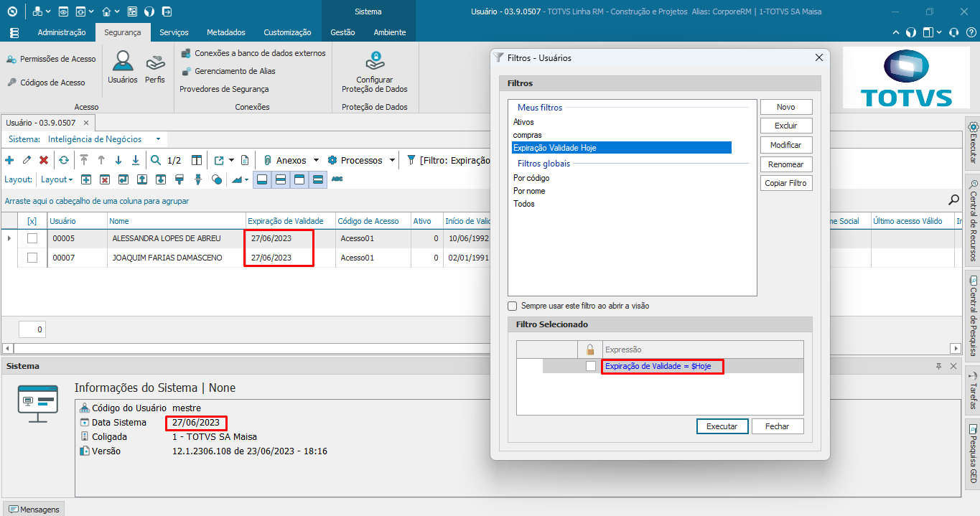Expand the Anexos dropdown arrow

point(316,160)
